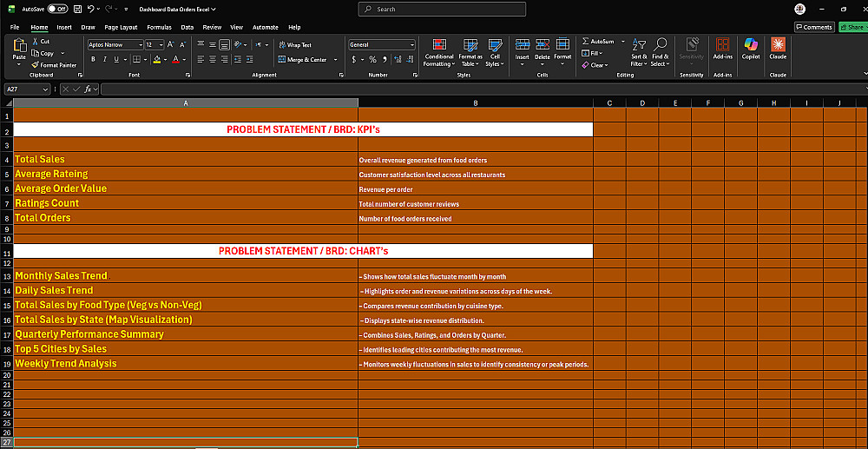Toggle middle vertical alignment
The image size is (868, 449).
[x=213, y=45]
